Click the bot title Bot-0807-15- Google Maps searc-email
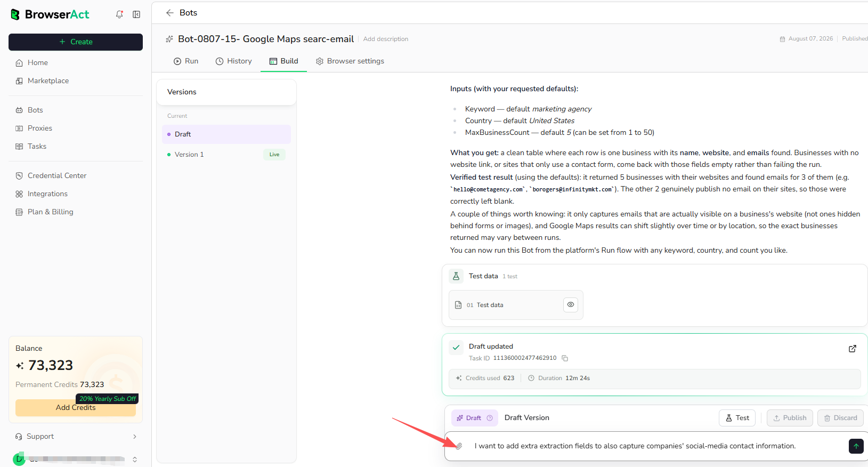The image size is (868, 467). tap(266, 39)
